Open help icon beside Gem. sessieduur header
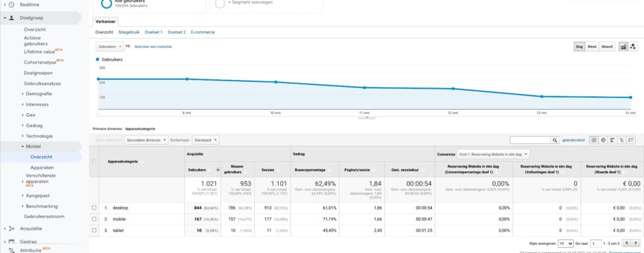The height and width of the screenshot is (253, 644). tap(422, 170)
